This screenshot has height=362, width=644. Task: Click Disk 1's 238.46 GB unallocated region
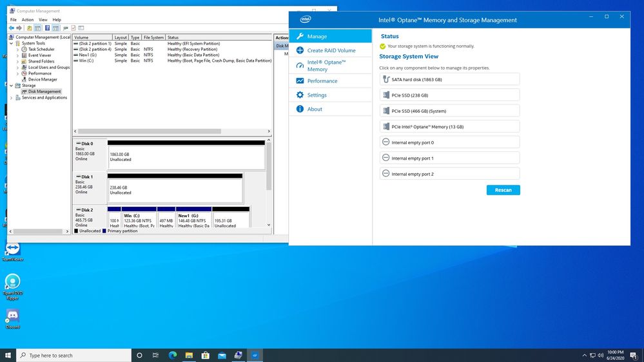click(175, 190)
